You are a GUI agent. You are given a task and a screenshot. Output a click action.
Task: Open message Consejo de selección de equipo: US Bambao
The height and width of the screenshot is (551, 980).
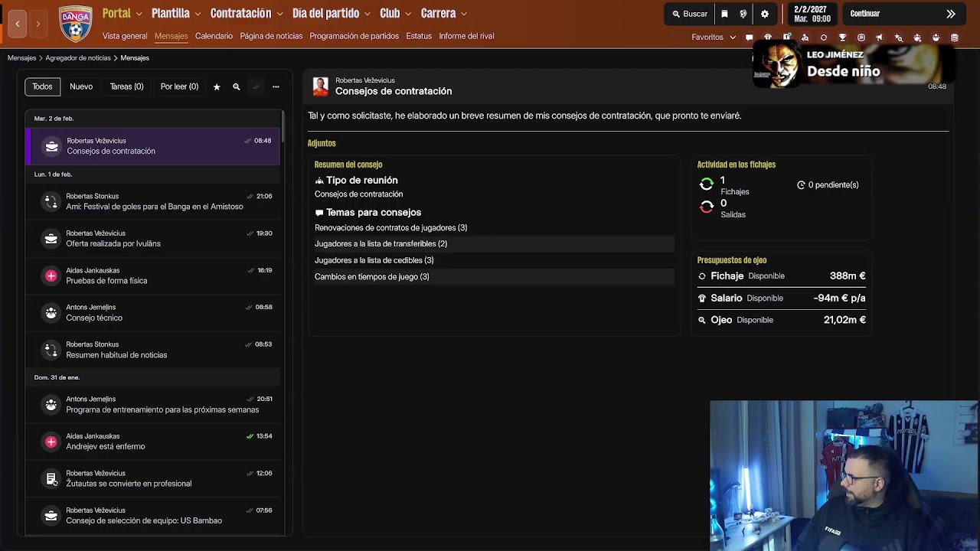pos(153,516)
